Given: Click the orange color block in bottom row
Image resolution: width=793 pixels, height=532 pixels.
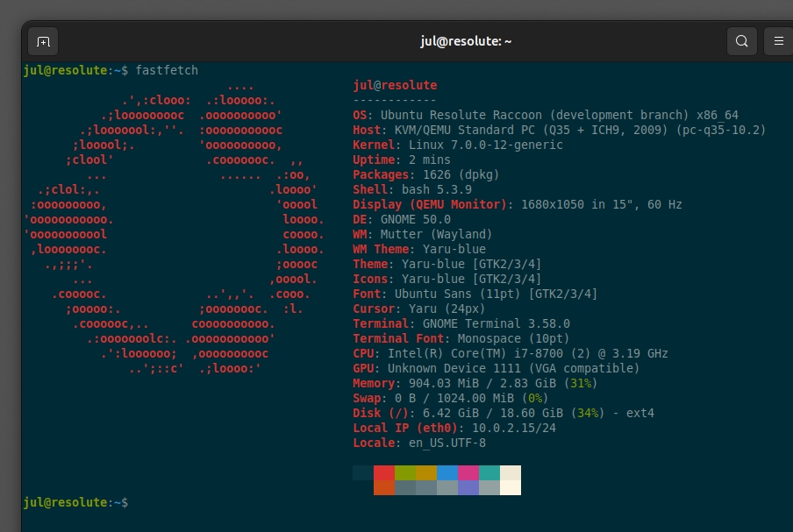Looking at the screenshot, I should pos(384,488).
